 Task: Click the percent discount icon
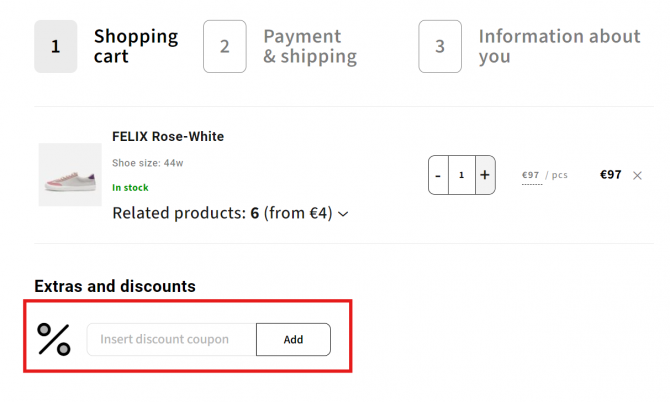point(54,339)
